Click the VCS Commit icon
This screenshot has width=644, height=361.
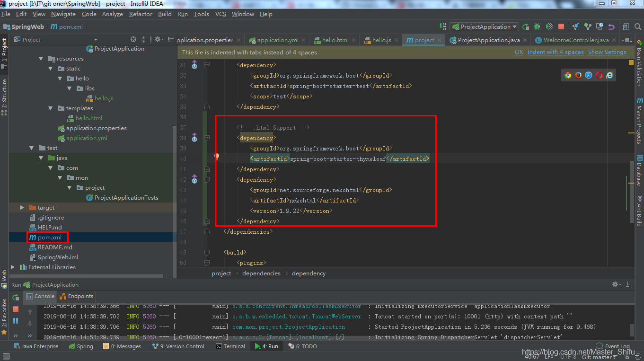click(x=588, y=27)
